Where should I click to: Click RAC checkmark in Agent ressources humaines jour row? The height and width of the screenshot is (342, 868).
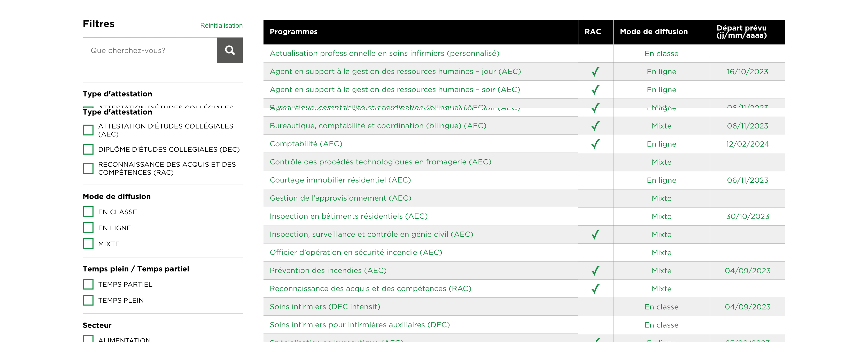point(595,72)
